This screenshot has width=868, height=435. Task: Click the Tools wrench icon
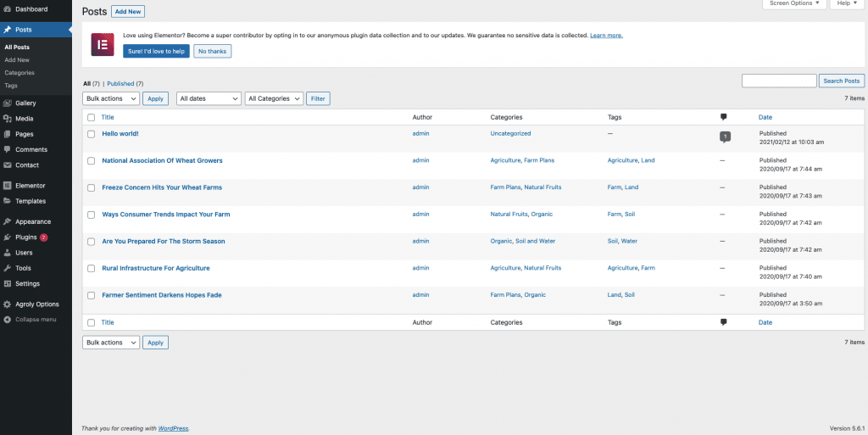point(8,268)
